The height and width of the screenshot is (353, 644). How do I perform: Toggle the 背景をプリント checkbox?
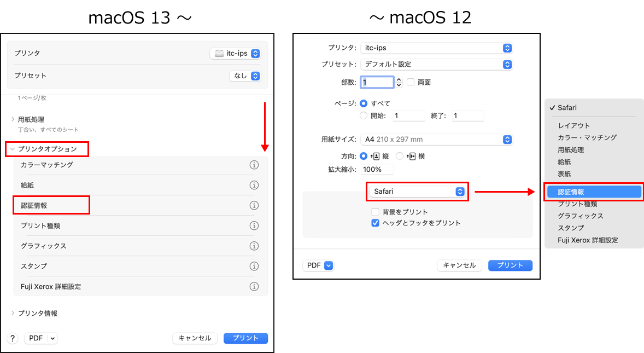click(x=375, y=212)
